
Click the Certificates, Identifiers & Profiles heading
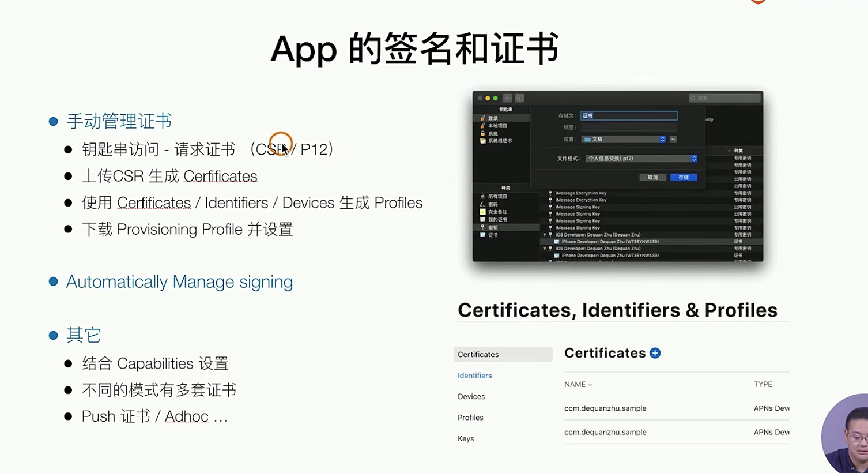[617, 310]
